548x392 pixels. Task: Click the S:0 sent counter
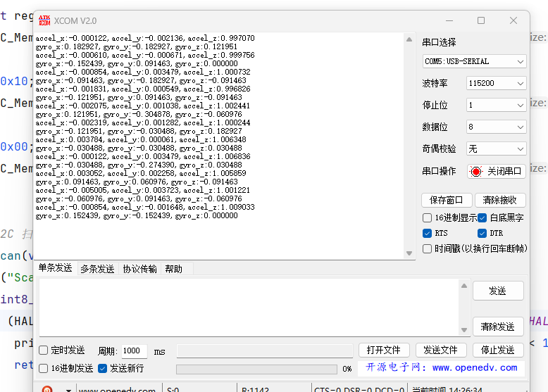(173, 390)
